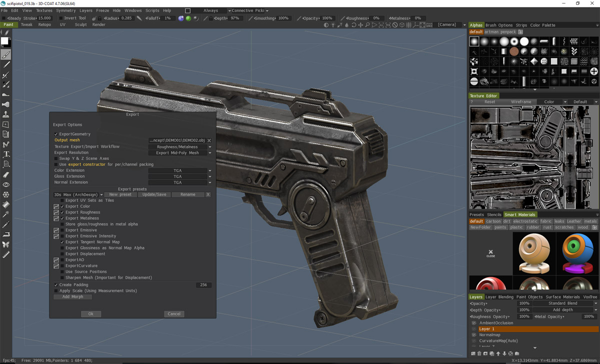Select the Measure ruler tool
The image size is (600, 364).
6,254
